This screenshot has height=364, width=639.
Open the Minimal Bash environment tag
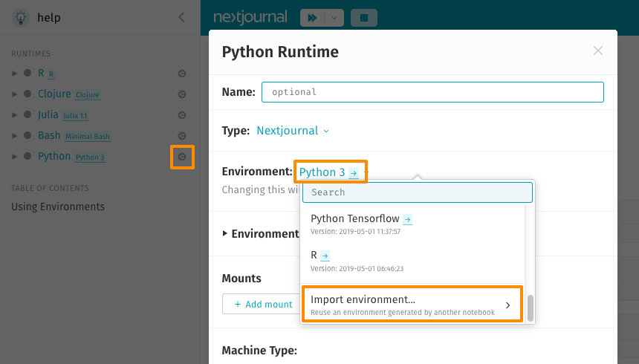point(88,137)
